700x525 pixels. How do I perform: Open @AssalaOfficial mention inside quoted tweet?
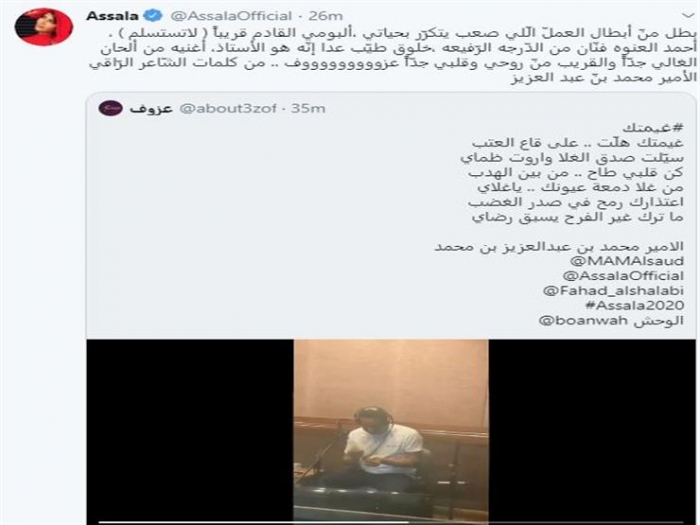pos(623,275)
